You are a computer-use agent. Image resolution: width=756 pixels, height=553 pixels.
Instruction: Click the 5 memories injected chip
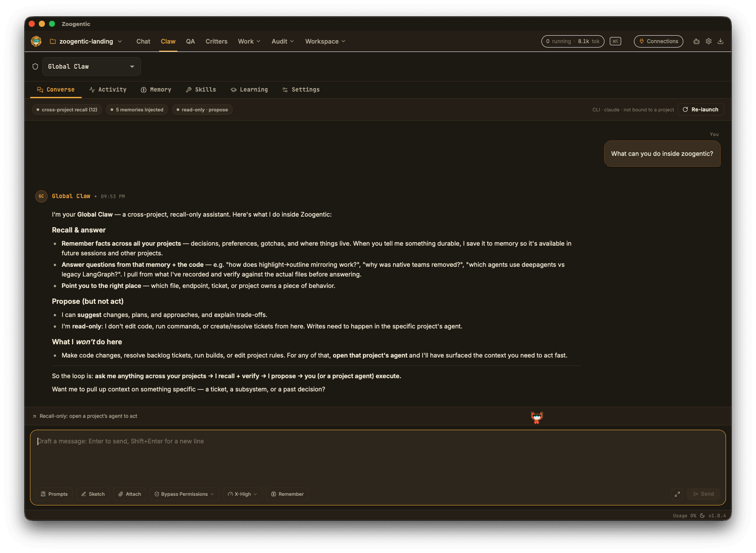click(137, 110)
